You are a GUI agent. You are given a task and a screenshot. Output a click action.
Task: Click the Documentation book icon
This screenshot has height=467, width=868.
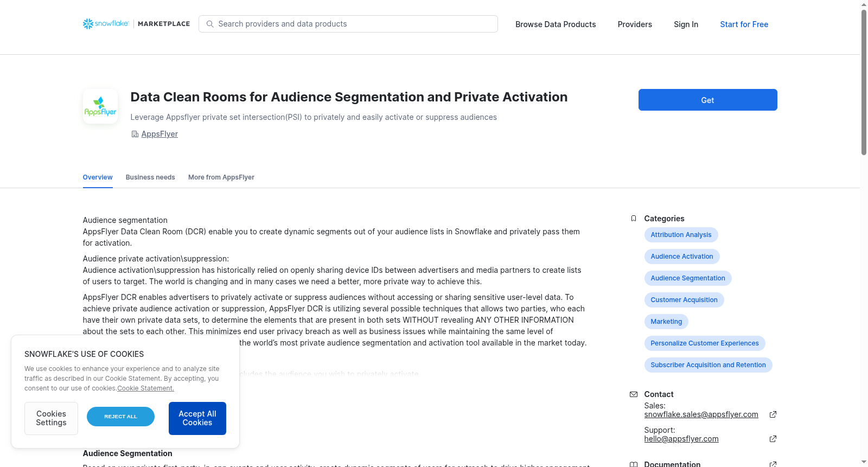point(634,464)
